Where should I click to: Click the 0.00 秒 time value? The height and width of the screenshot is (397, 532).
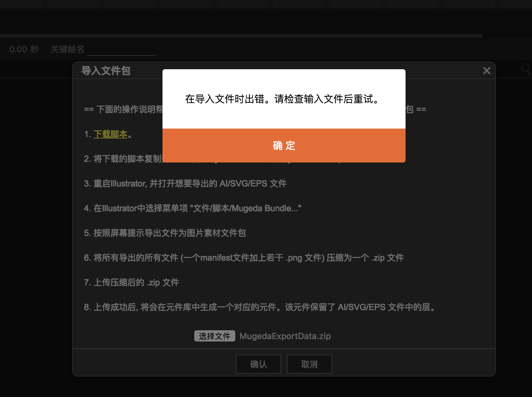[24, 49]
